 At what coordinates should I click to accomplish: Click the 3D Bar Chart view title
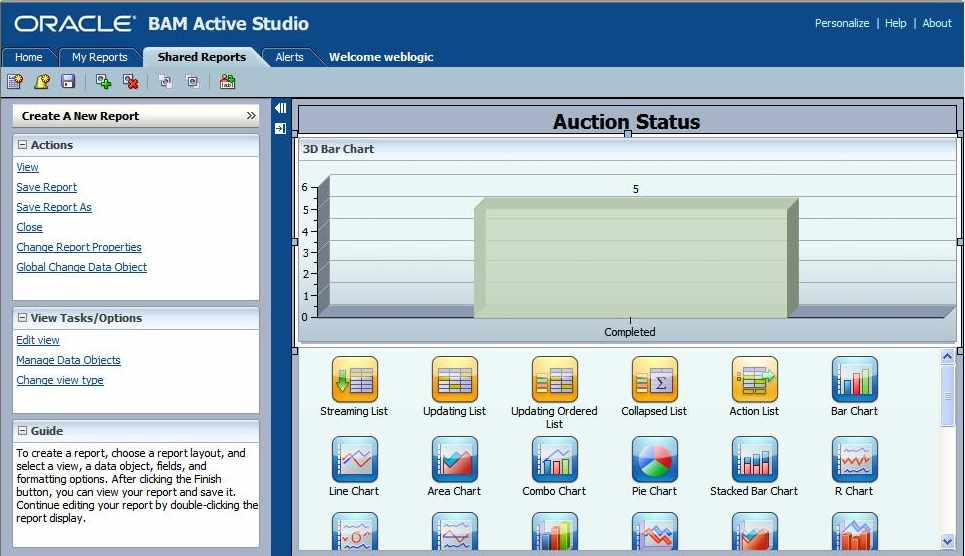338,149
